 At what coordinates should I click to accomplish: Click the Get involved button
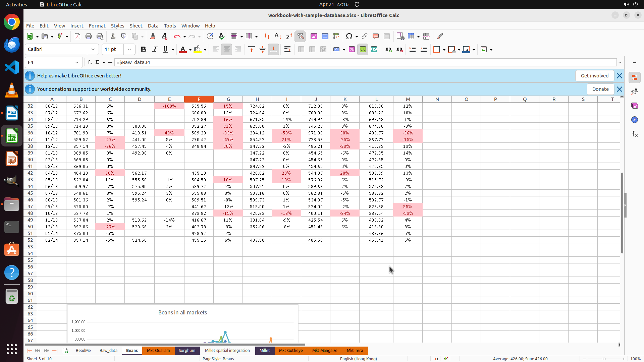[594, 76]
